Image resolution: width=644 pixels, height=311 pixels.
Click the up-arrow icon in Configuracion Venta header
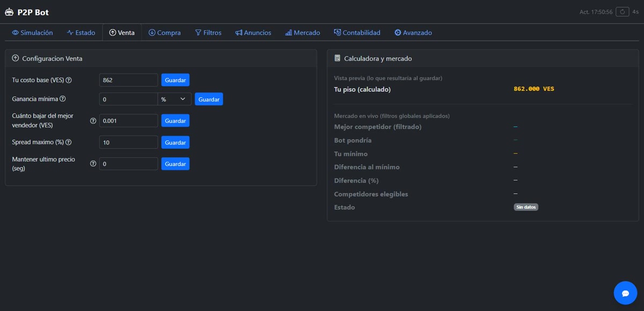click(x=16, y=58)
